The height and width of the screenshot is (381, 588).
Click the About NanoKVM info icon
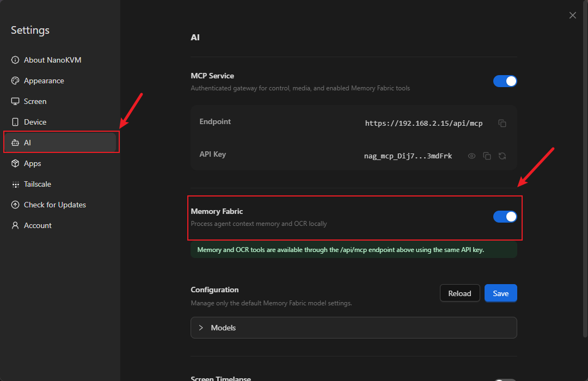(x=15, y=60)
